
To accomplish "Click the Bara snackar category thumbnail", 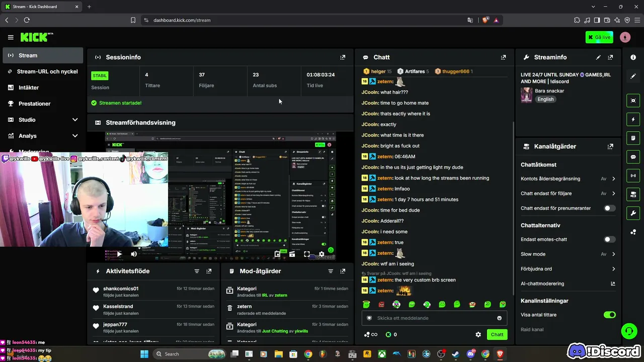I will tap(526, 95).
